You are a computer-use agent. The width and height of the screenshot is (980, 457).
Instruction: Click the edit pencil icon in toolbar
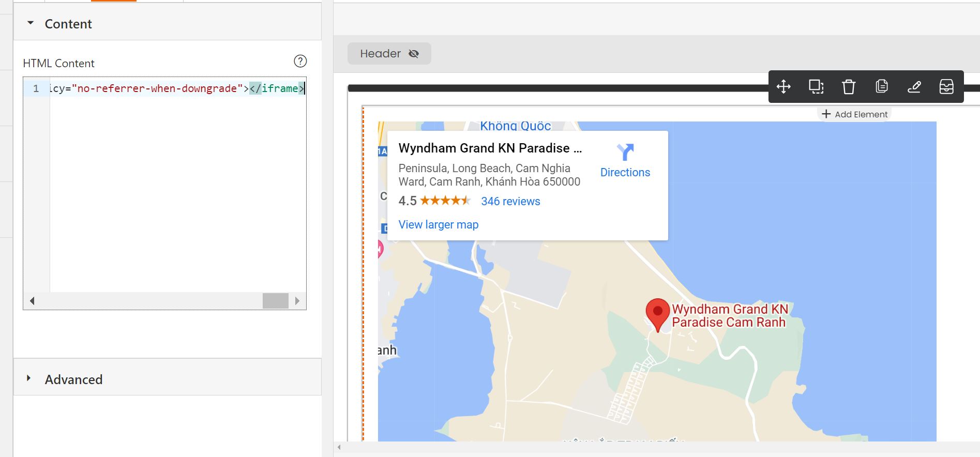tap(914, 86)
